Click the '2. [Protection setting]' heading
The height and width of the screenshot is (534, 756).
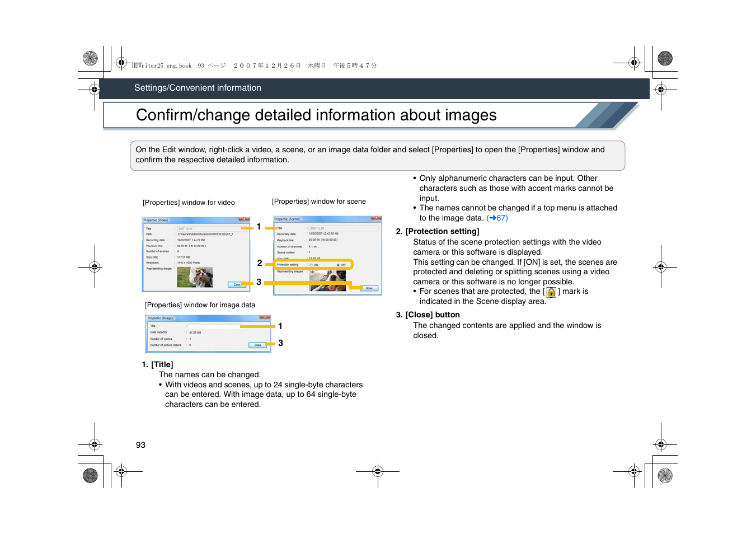(x=438, y=232)
